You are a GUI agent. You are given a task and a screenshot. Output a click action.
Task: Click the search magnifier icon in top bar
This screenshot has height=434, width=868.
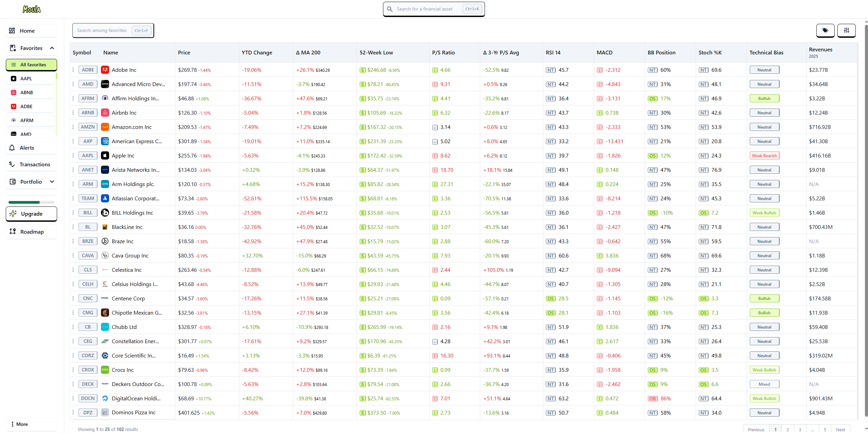click(x=390, y=9)
